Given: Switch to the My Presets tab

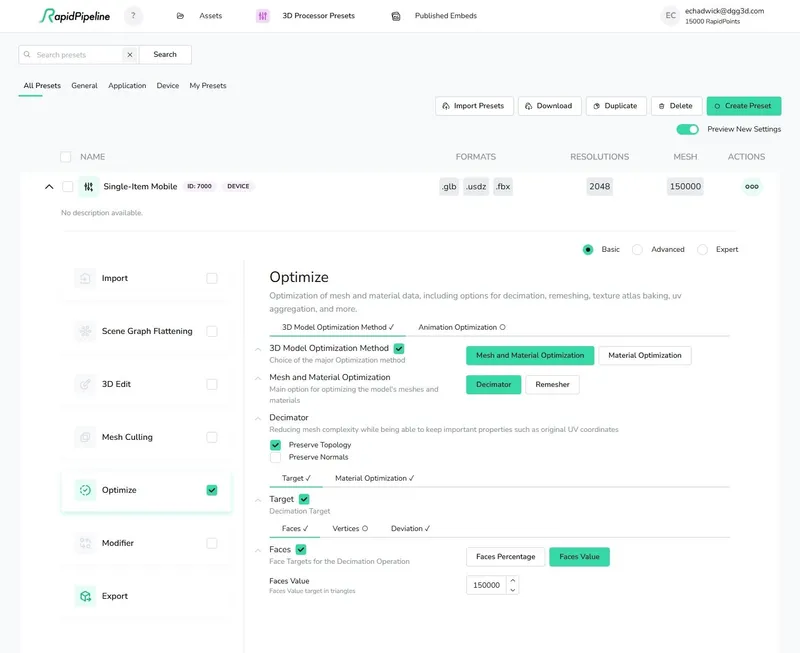Looking at the screenshot, I should (208, 86).
